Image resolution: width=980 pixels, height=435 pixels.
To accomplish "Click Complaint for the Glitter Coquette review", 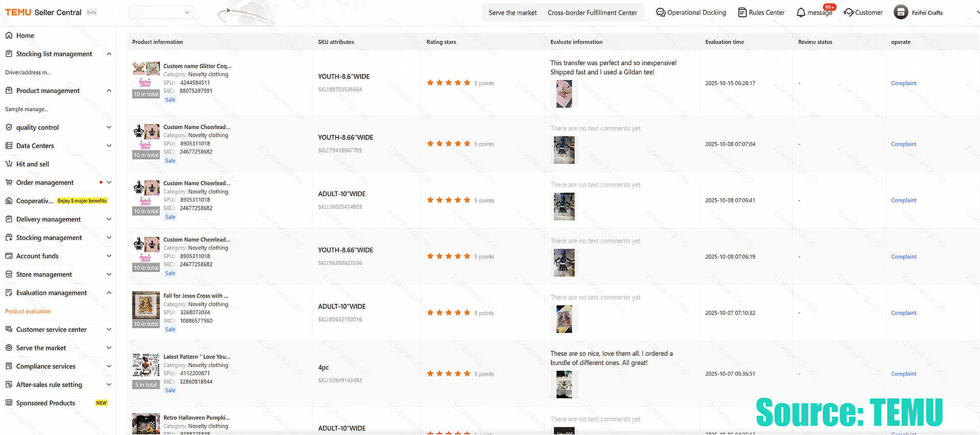I will coord(903,83).
